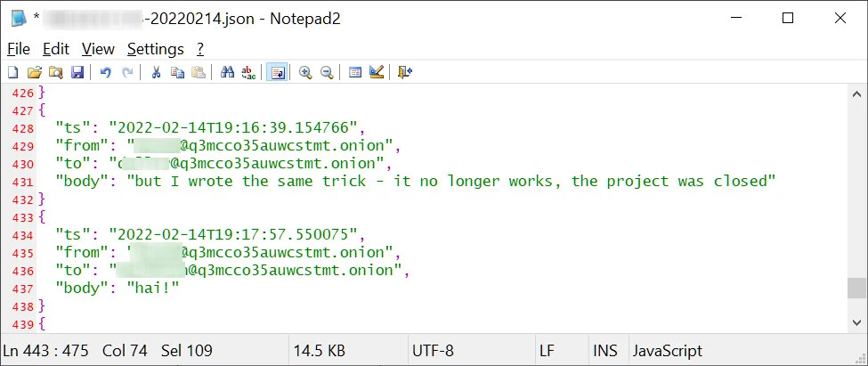The width and height of the screenshot is (868, 366).
Task: Copy selection using the toolbar icon
Action: (x=177, y=72)
